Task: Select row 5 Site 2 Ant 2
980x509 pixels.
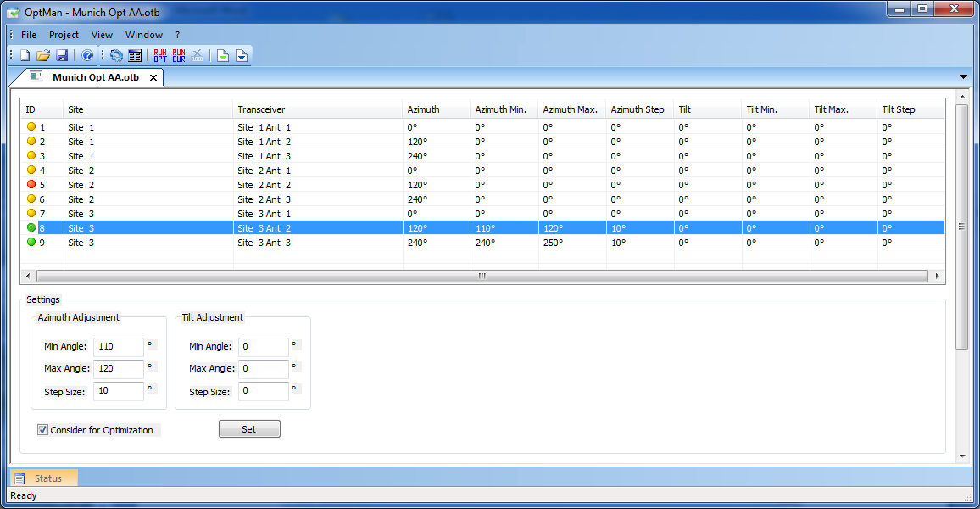Action: pyautogui.click(x=263, y=185)
